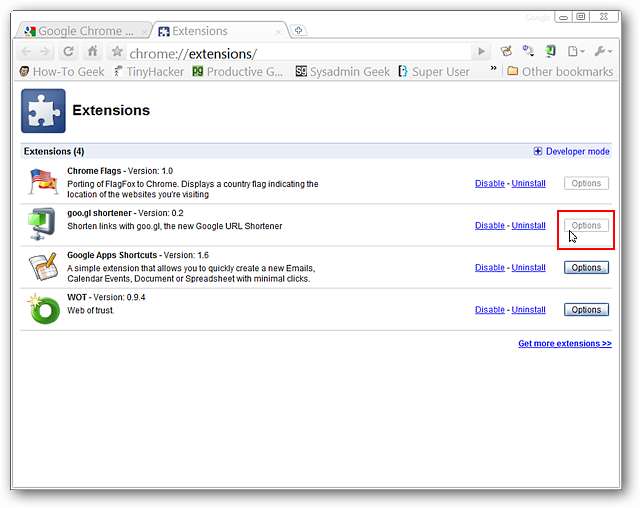Open the wrench tools menu
640x508 pixels.
coord(602,52)
